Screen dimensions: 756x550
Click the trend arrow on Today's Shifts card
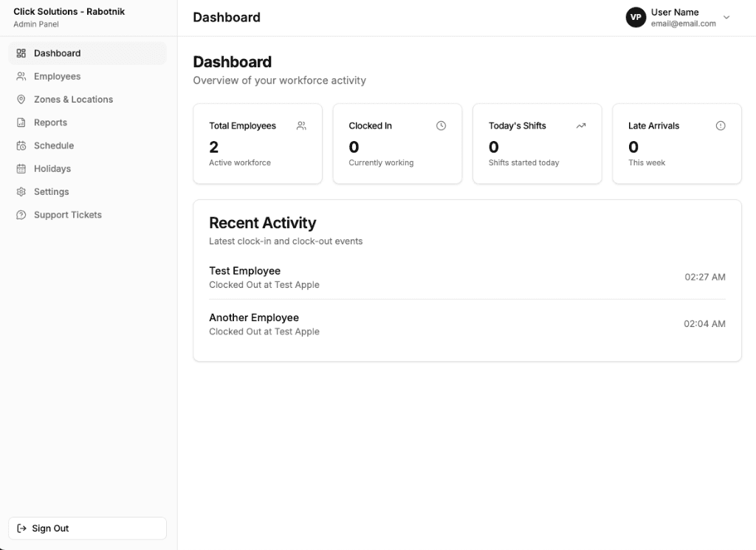(x=580, y=126)
